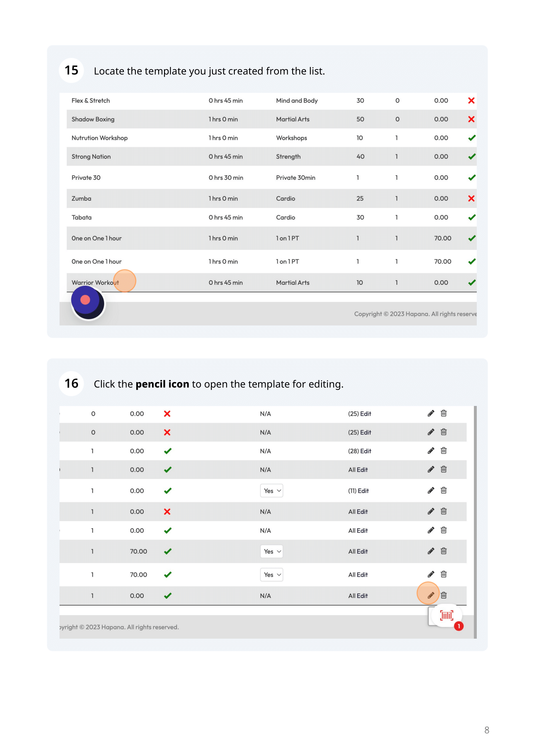Click the trash icon beside (28) Edit
535x756 pixels.
pos(444,451)
